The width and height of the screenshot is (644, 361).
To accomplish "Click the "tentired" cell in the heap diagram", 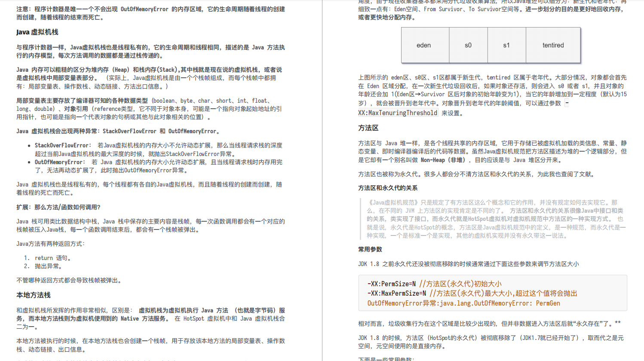I will click(x=553, y=45).
